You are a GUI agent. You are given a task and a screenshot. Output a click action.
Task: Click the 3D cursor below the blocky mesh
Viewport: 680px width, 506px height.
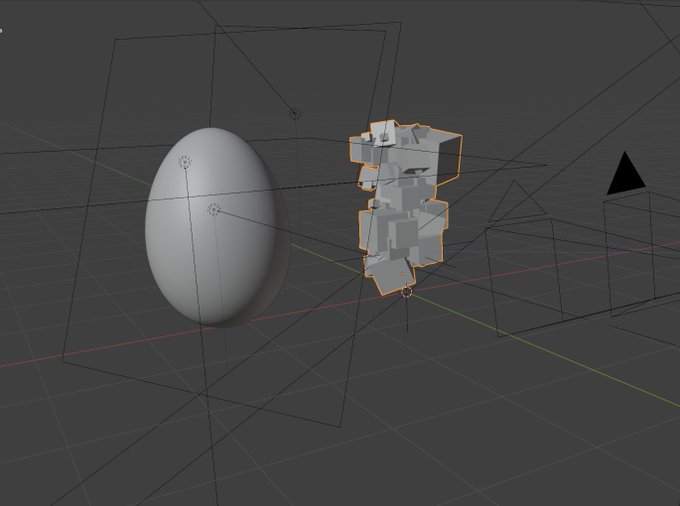pos(406,292)
